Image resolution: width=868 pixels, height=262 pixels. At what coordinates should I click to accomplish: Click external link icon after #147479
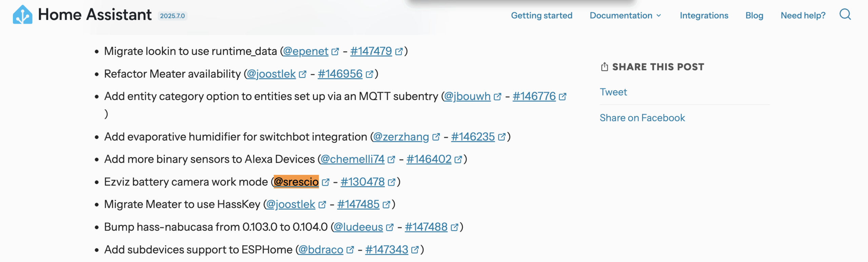(x=399, y=52)
